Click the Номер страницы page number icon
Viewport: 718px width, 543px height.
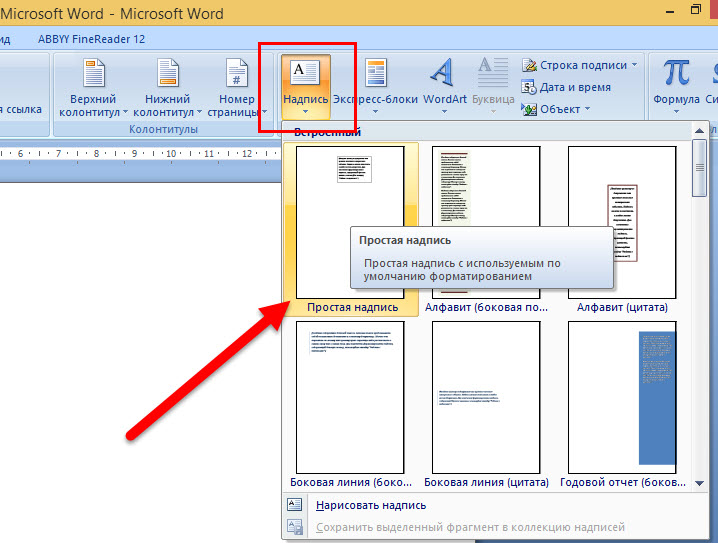237,73
